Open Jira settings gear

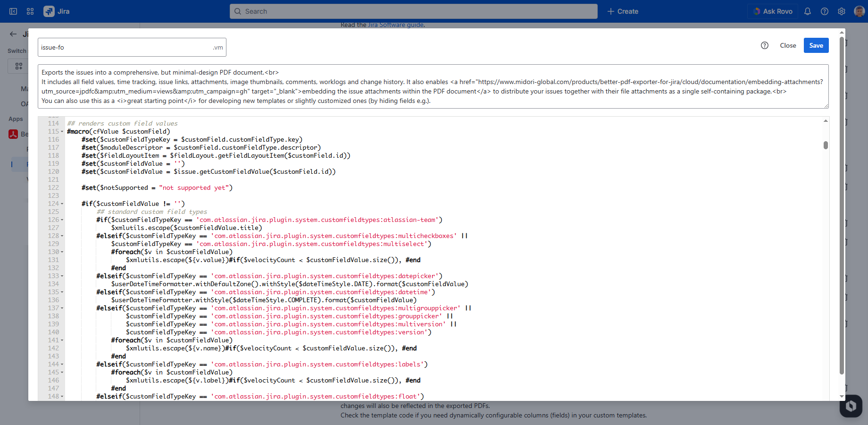tap(842, 11)
